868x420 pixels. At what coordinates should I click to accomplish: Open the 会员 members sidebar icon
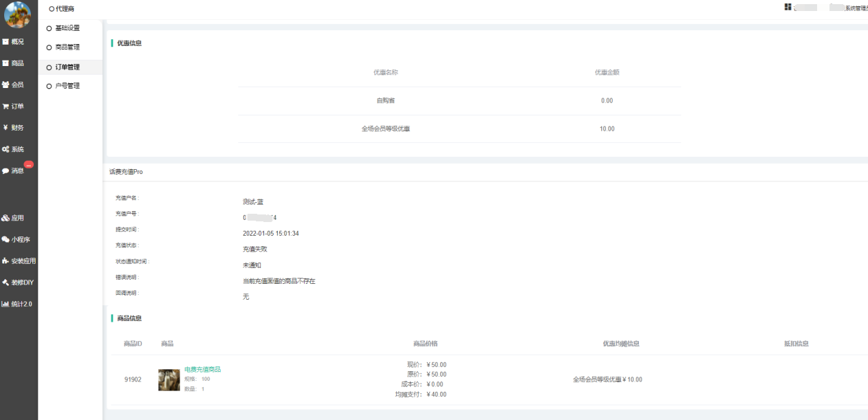click(x=6, y=85)
